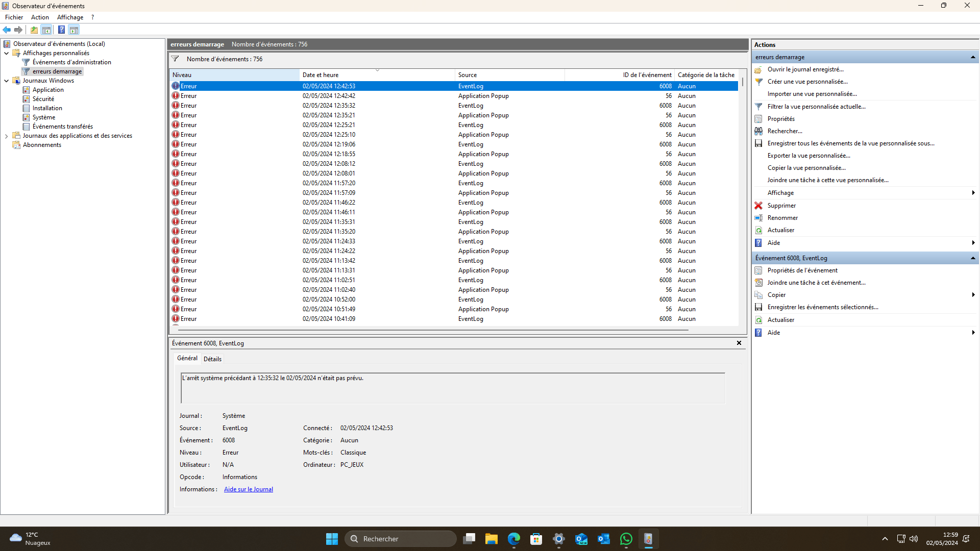
Task: Collapse the Événement 6008 actions section
Action: 973,258
